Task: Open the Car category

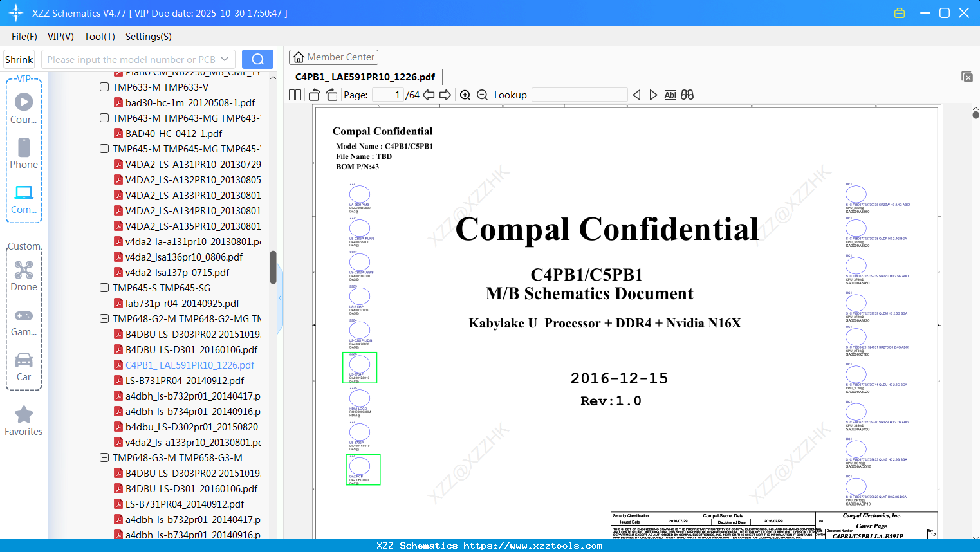Action: pyautogui.click(x=24, y=367)
